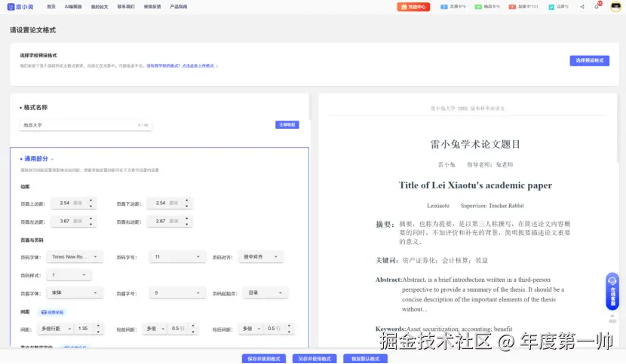Click the 关键词 line in the preview
The image size is (626, 364).
pos(431,261)
